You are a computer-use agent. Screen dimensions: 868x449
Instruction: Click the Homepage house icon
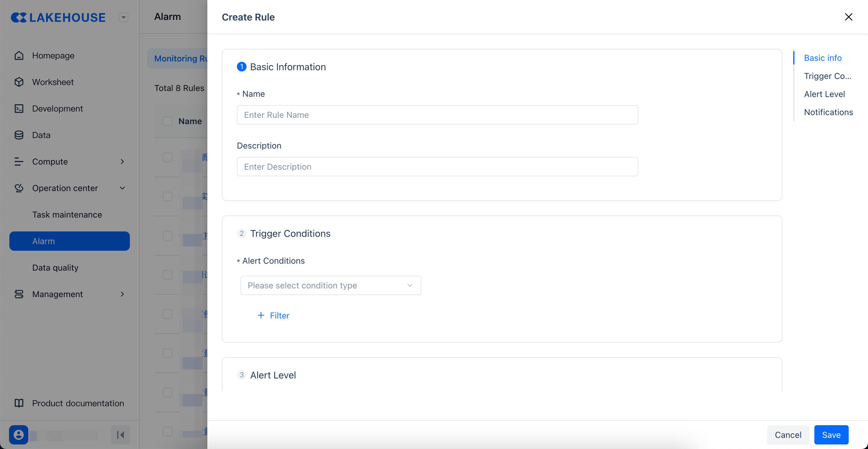19,55
